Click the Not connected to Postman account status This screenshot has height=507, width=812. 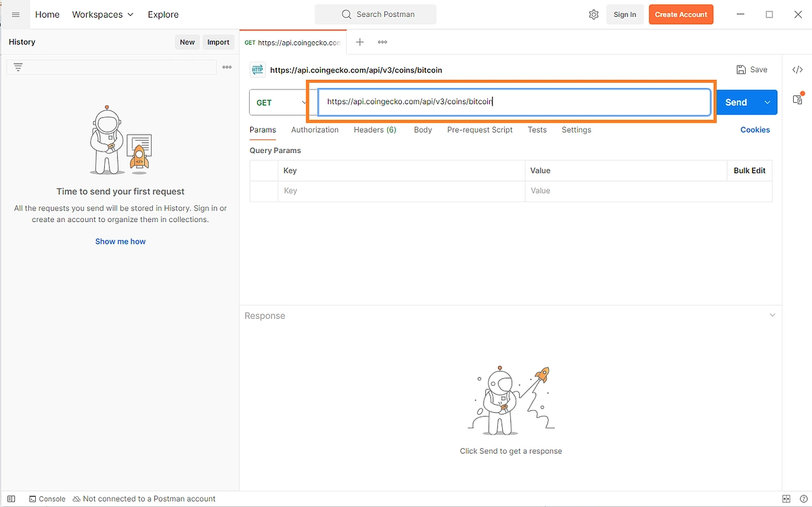[x=144, y=499]
